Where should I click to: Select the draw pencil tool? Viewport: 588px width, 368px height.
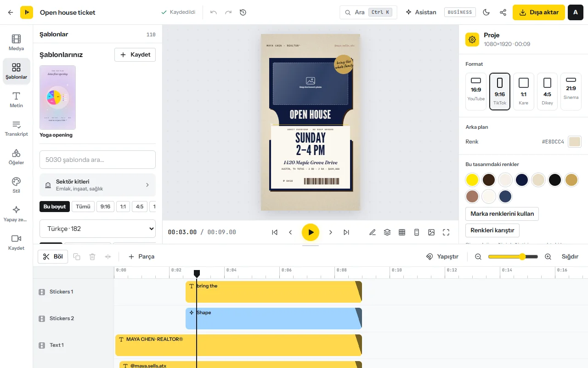click(373, 232)
